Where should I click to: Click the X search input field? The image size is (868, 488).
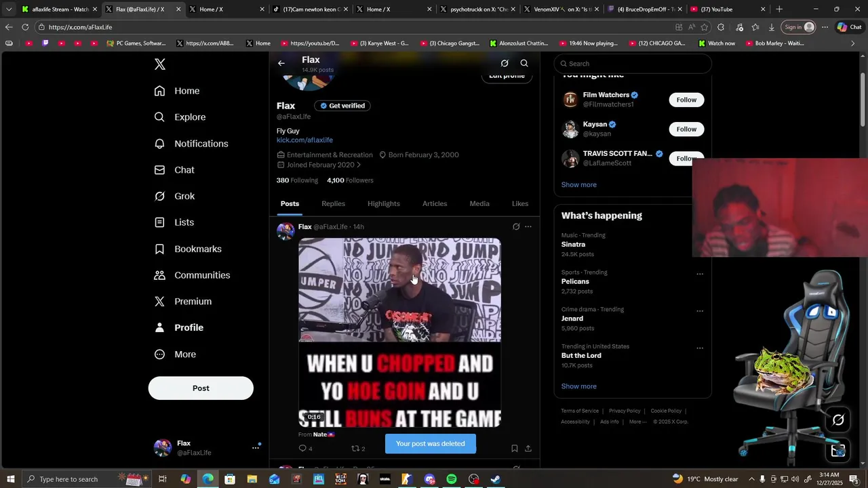point(633,64)
